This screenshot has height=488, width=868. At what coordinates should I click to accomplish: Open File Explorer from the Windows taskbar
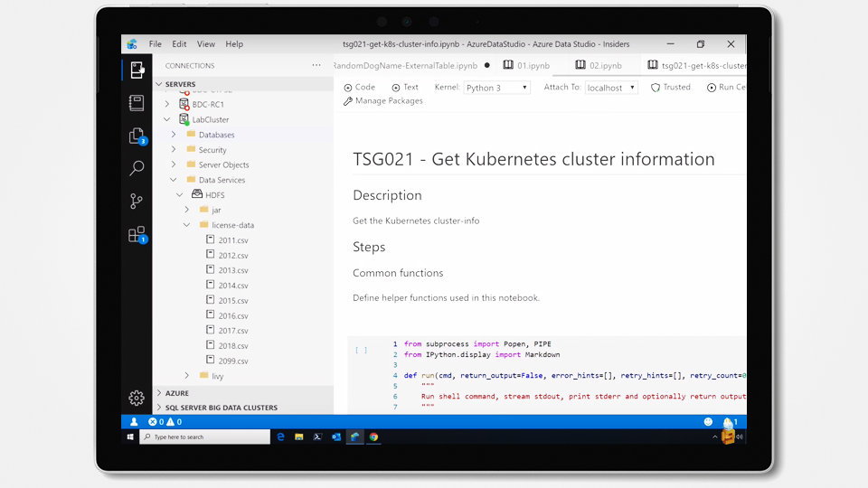coord(299,436)
